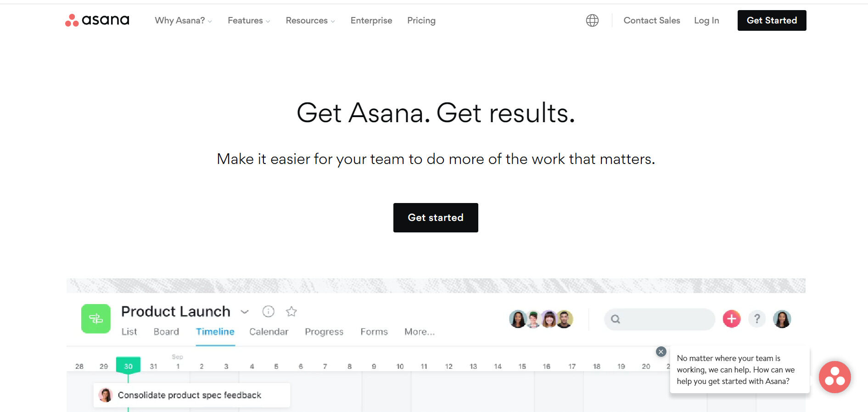Switch to the Board tab
This screenshot has width=868, height=412.
pyautogui.click(x=166, y=332)
